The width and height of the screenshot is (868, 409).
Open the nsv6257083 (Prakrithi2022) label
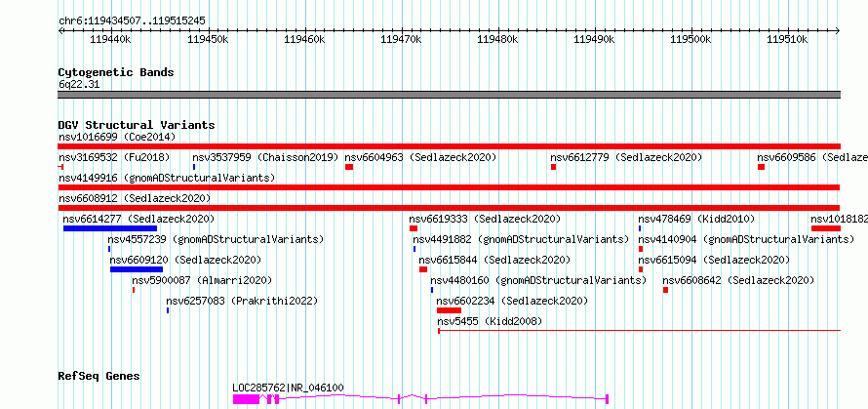click(242, 301)
